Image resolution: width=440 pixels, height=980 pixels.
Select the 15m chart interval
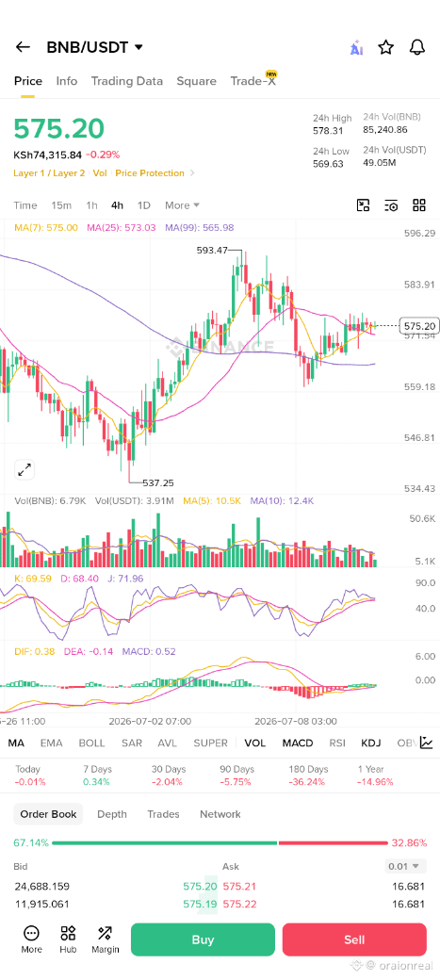[x=61, y=205]
